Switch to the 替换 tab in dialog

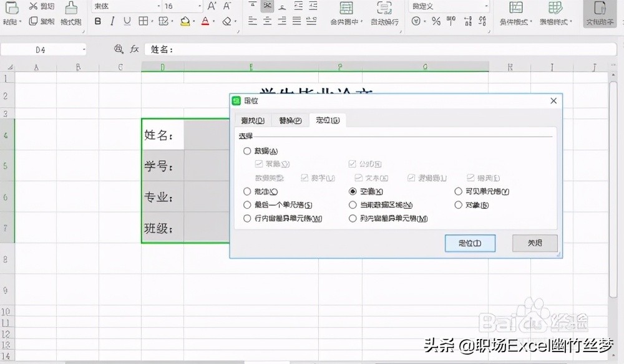pos(290,120)
